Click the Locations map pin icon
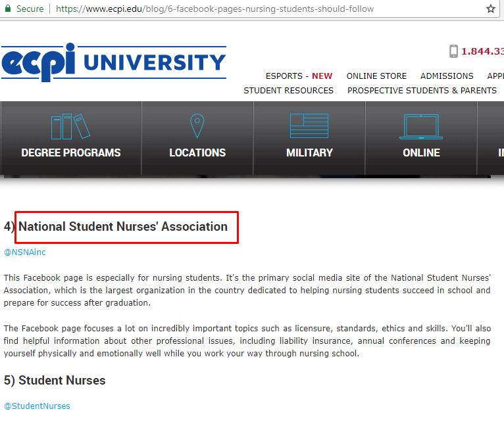 pyautogui.click(x=197, y=126)
